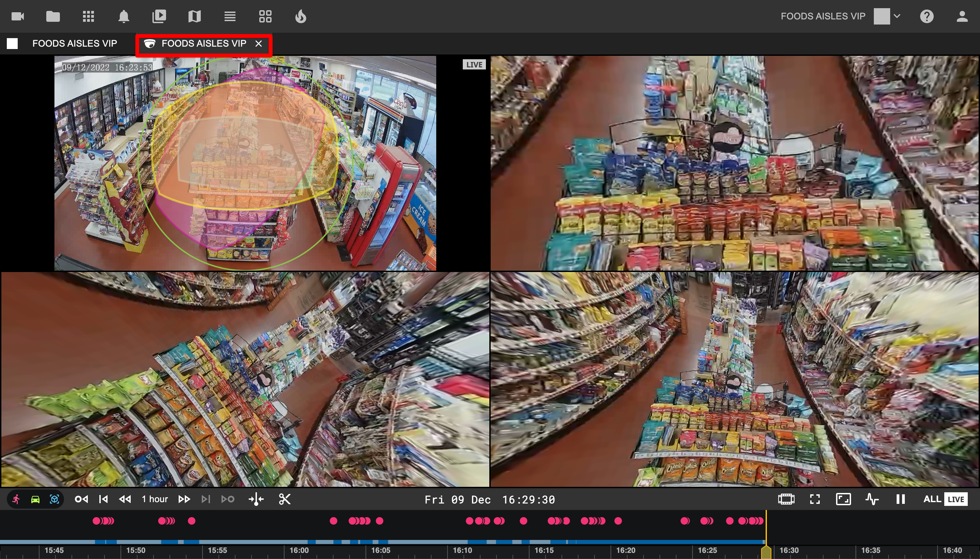This screenshot has width=980, height=559.
Task: Toggle person motion detection filter
Action: pyautogui.click(x=16, y=499)
